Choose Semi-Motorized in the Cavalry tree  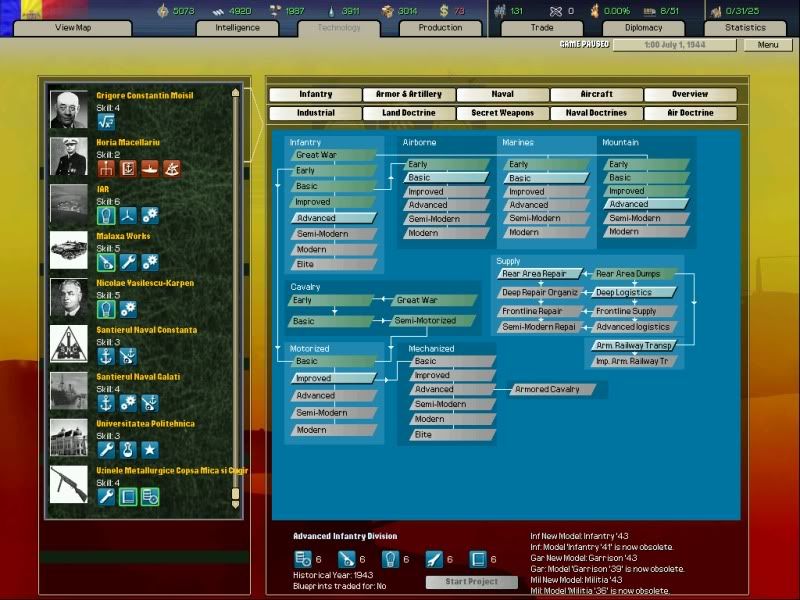pos(424,321)
